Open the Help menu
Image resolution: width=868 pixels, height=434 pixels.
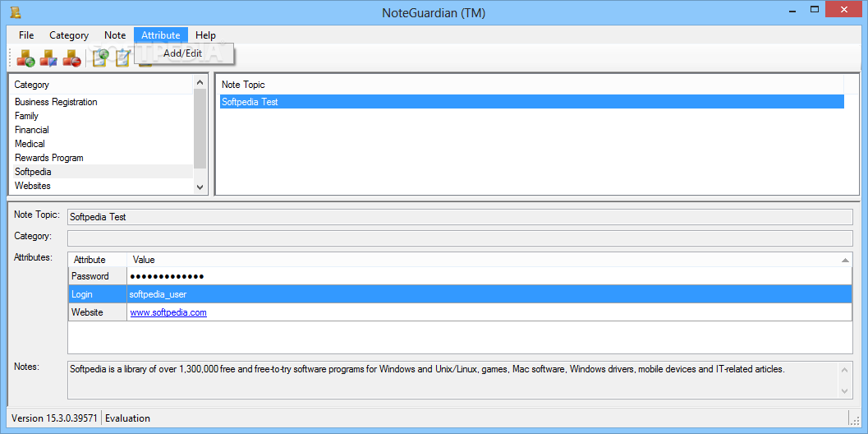click(205, 35)
